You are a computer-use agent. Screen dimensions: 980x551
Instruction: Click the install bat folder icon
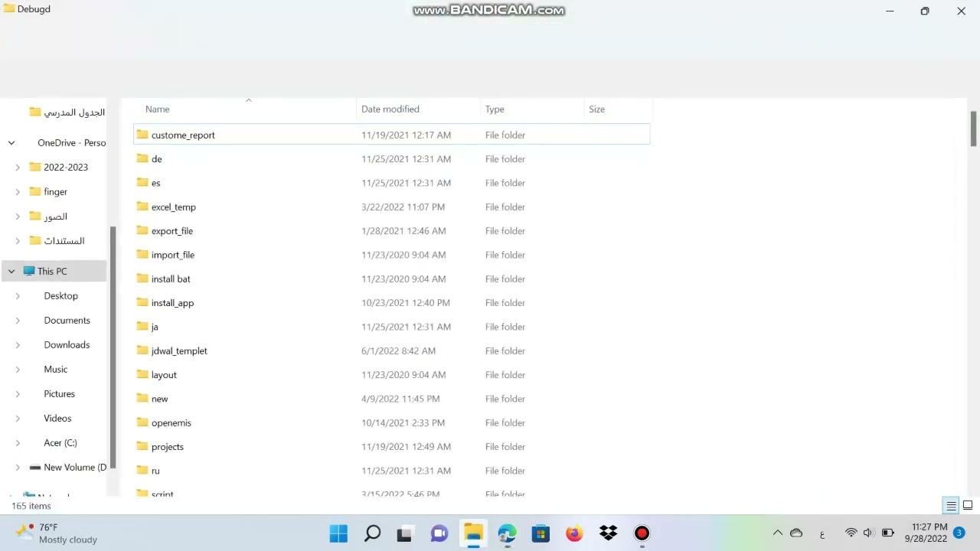click(142, 279)
